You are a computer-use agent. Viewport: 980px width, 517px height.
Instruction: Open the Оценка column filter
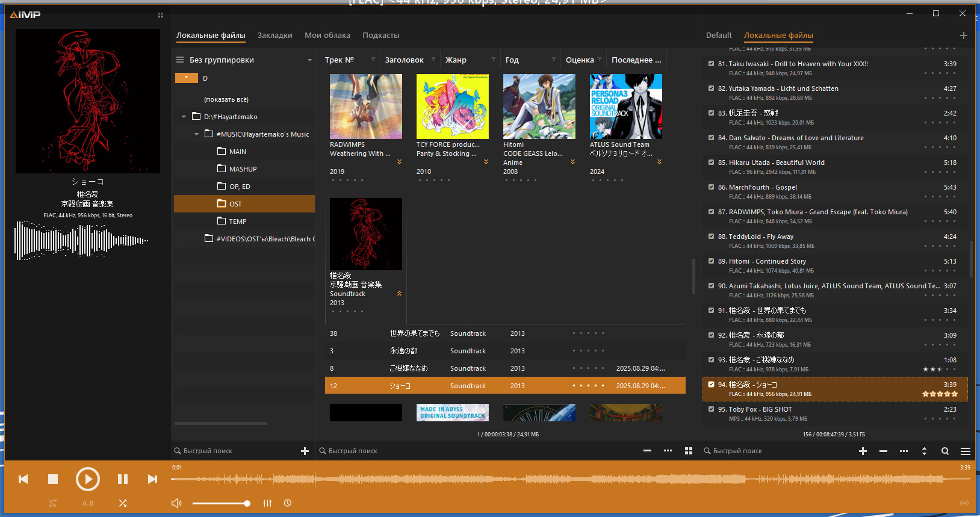pos(600,60)
